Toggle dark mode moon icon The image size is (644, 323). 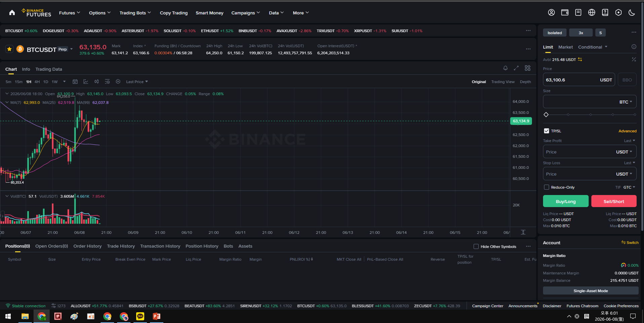pyautogui.click(x=632, y=13)
